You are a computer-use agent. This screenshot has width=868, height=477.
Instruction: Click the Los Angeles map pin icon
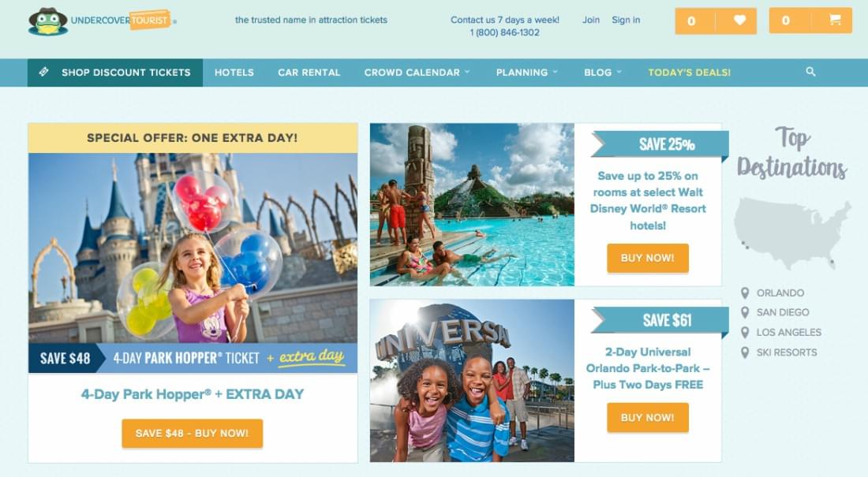pyautogui.click(x=745, y=333)
